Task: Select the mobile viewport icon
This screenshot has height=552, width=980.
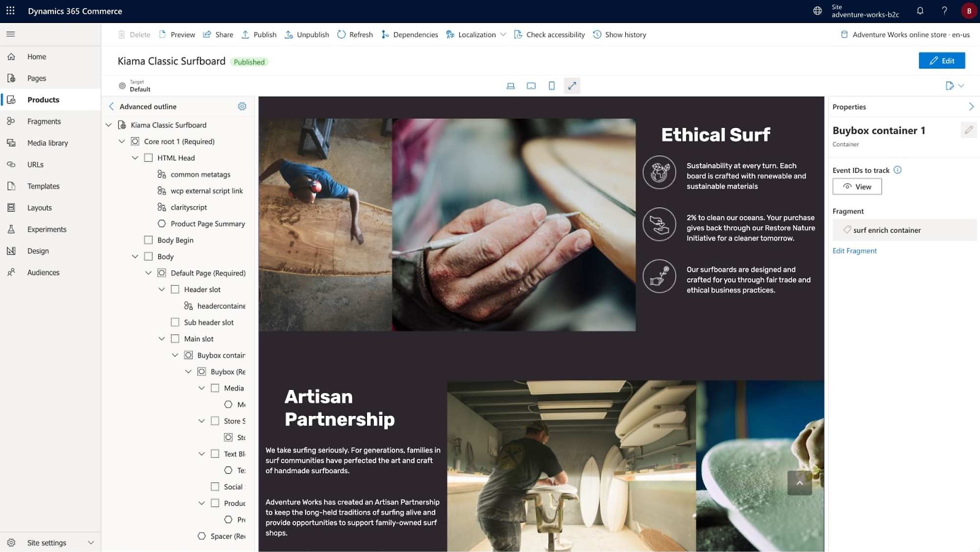Action: click(x=551, y=85)
